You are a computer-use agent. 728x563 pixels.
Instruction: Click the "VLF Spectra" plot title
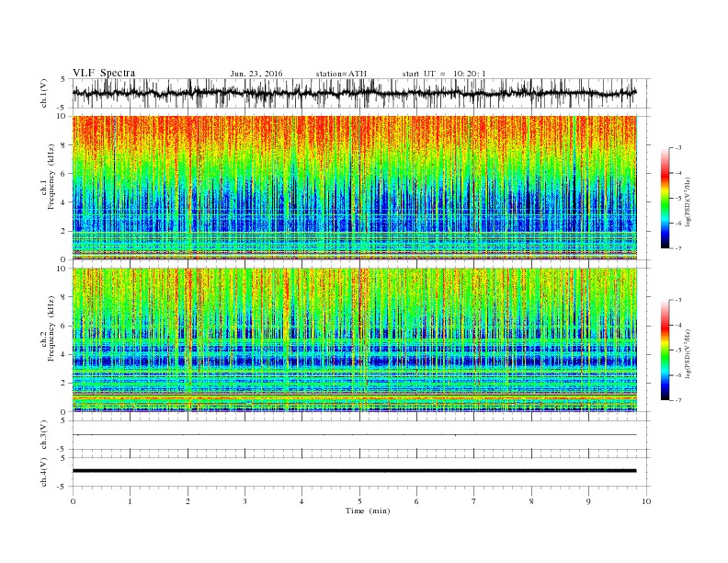[x=104, y=73]
